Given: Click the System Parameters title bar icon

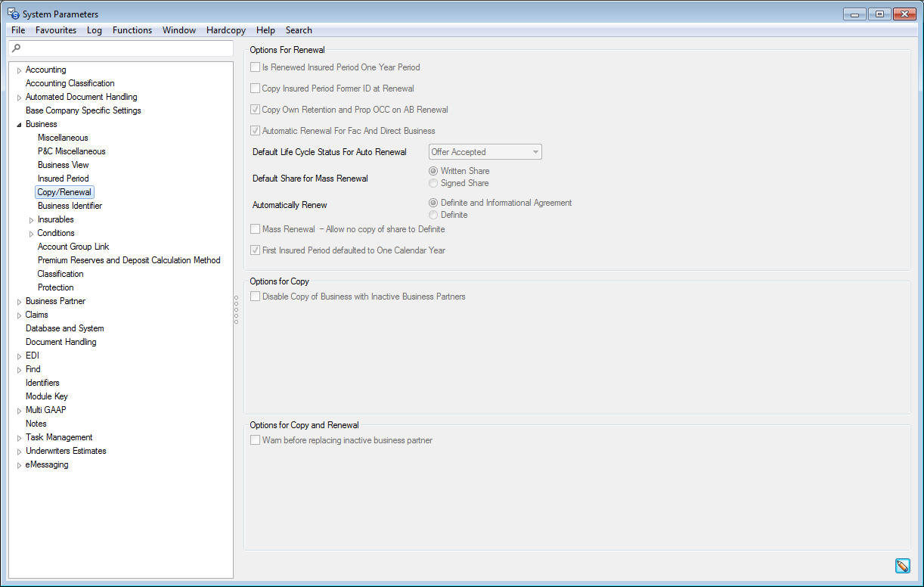Looking at the screenshot, I should pos(12,13).
